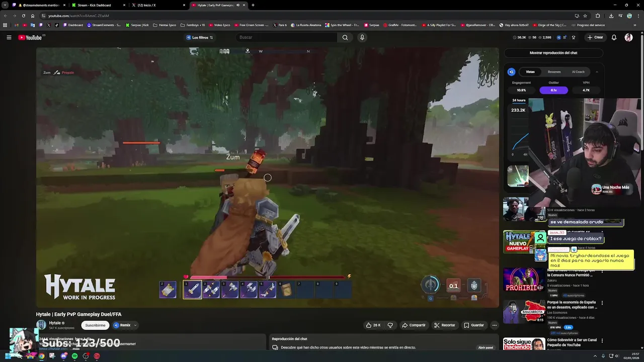Open the Free Green Screen bookmark

(251, 25)
